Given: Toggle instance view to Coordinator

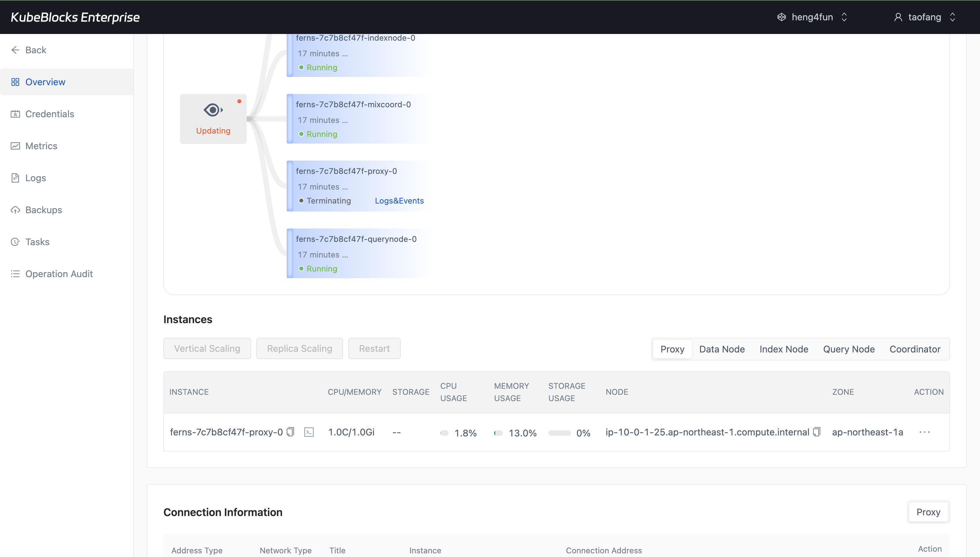Looking at the screenshot, I should point(915,348).
